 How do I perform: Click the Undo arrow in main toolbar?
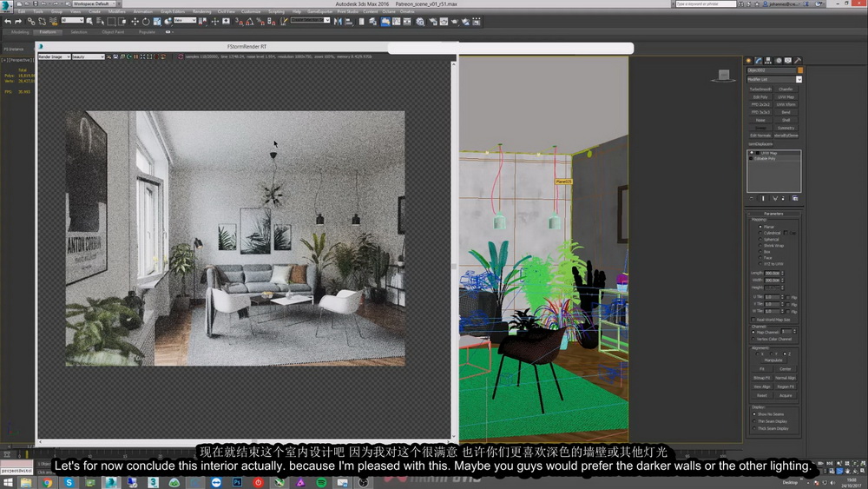(x=8, y=22)
